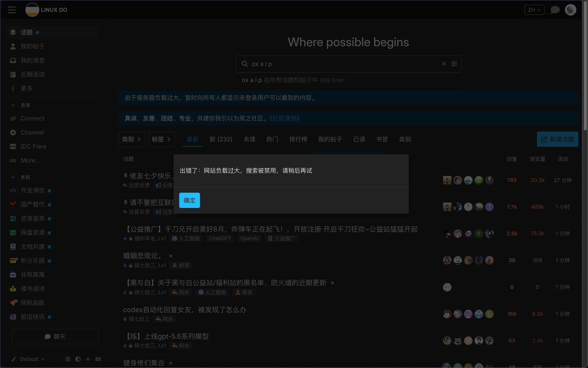Open topic 【烁】上线gpt-5.6系列模型
This screenshot has height=368, width=588.
(167, 336)
